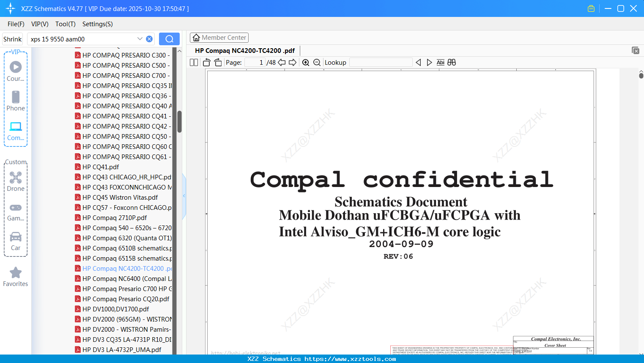Open HP Compaq 6510B schematics file

pos(123,248)
